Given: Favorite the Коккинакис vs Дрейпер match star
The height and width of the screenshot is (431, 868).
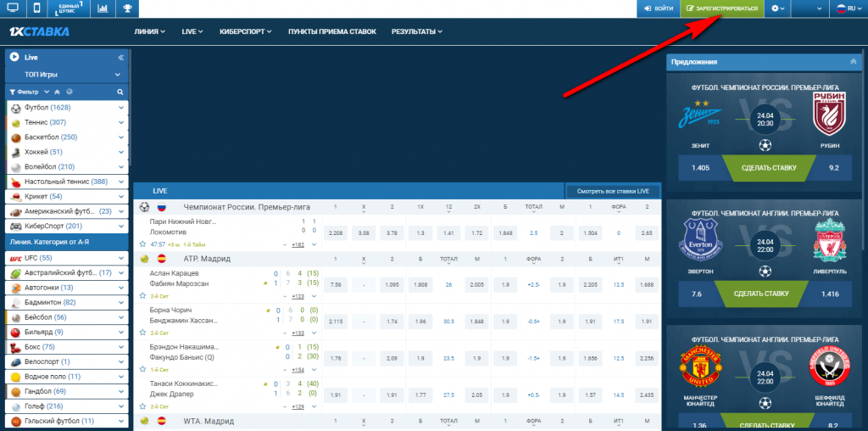Looking at the screenshot, I should click(142, 406).
